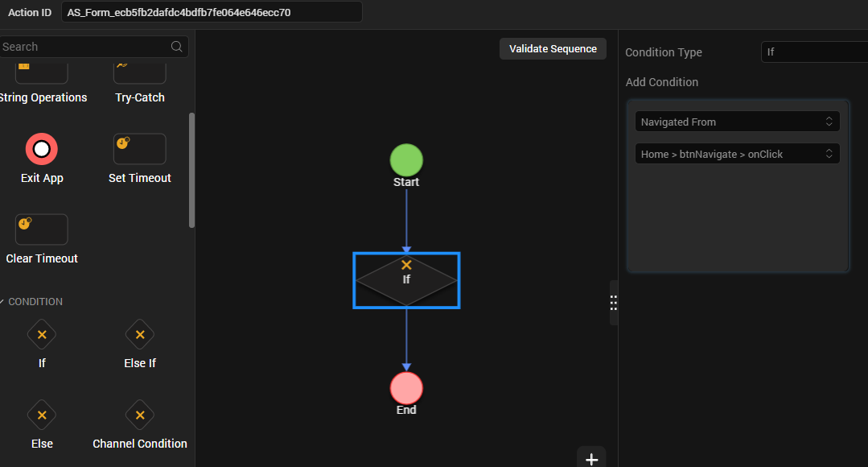Click the Validate Sequence button
The height and width of the screenshot is (467, 868).
[x=553, y=49]
